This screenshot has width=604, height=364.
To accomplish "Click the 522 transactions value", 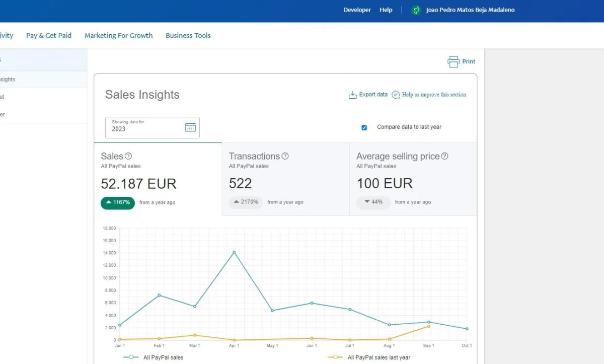I will click(x=241, y=183).
